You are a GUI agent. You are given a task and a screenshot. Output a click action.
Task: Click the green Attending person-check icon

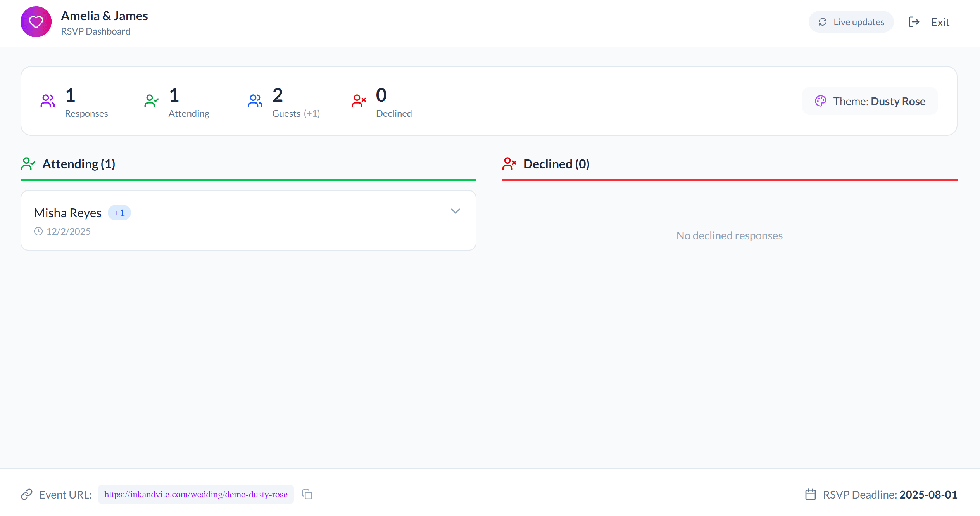[x=151, y=100]
